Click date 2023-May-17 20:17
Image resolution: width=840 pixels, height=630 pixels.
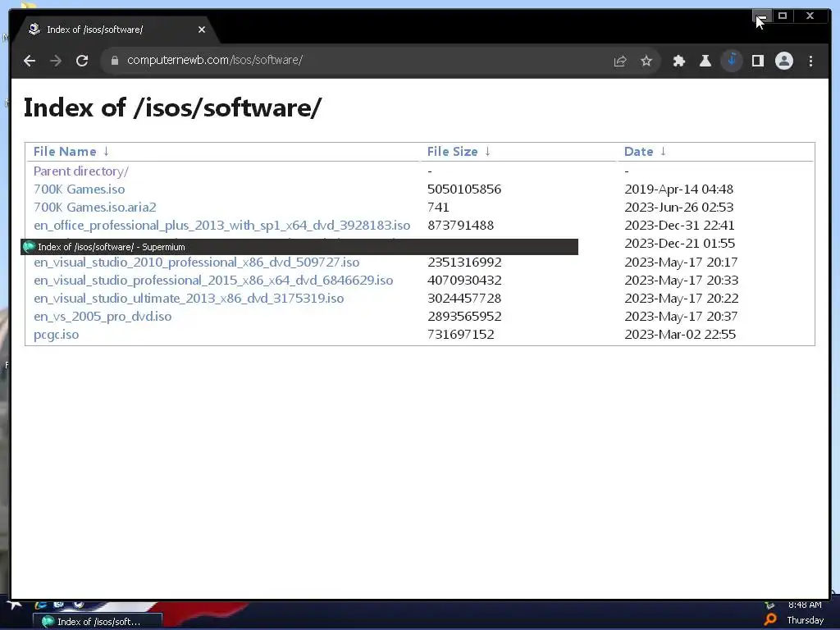tap(681, 262)
